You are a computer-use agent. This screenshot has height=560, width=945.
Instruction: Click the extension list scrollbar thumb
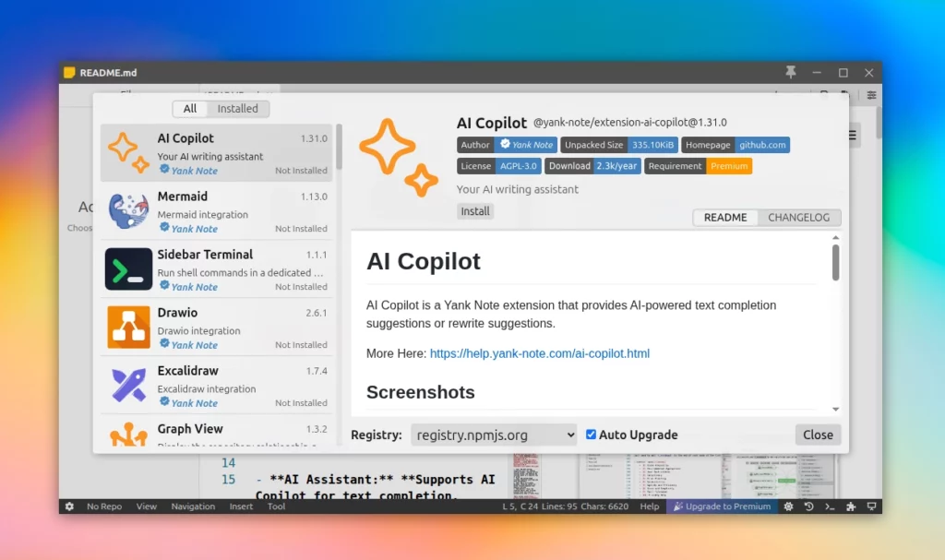point(340,147)
